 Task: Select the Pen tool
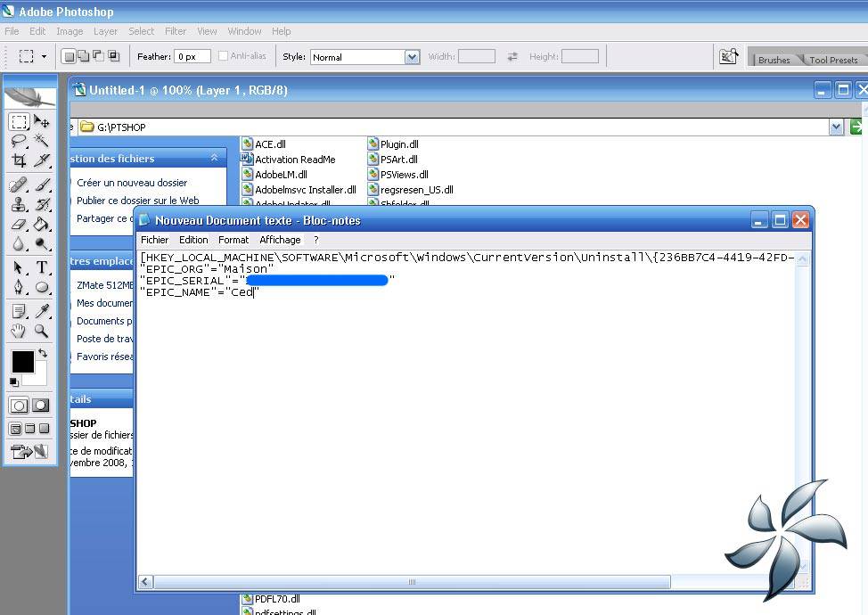tap(19, 287)
